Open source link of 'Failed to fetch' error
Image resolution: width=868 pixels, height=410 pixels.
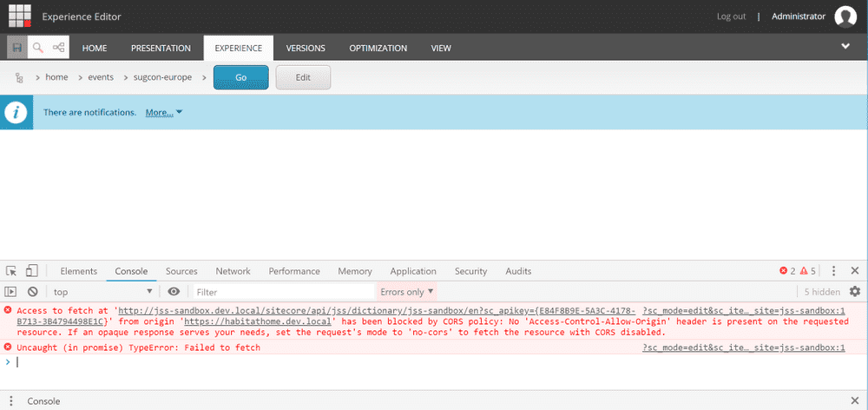click(x=744, y=348)
